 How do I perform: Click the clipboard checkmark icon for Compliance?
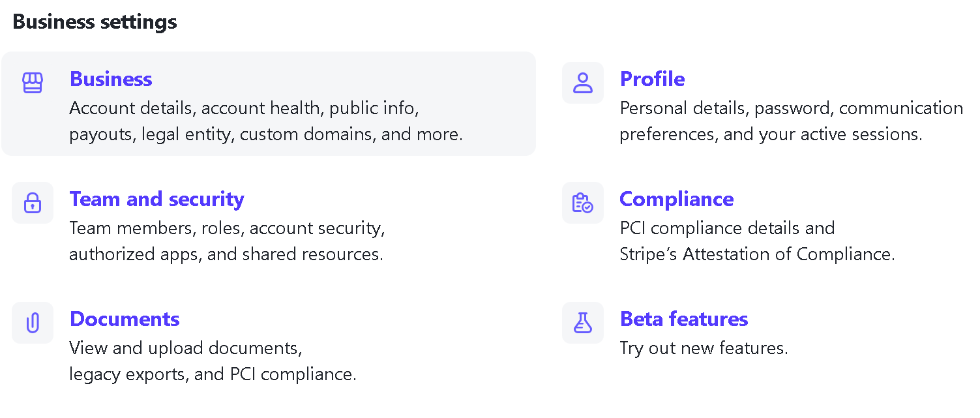tap(583, 203)
